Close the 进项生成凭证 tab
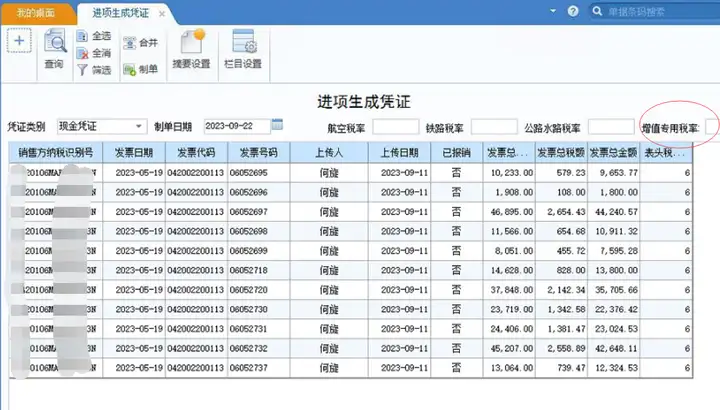This screenshot has width=720, height=410. point(162,14)
